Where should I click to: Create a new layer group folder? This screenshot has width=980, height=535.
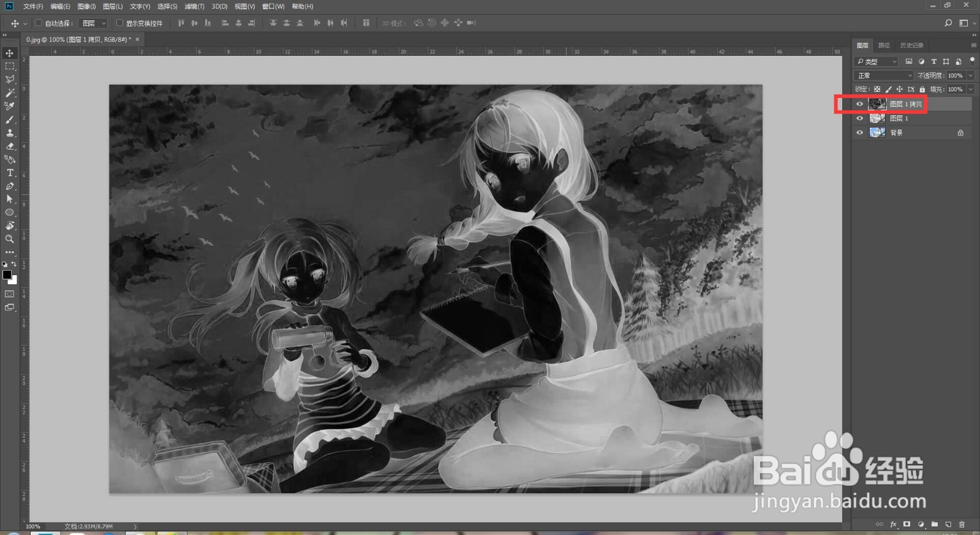935,525
